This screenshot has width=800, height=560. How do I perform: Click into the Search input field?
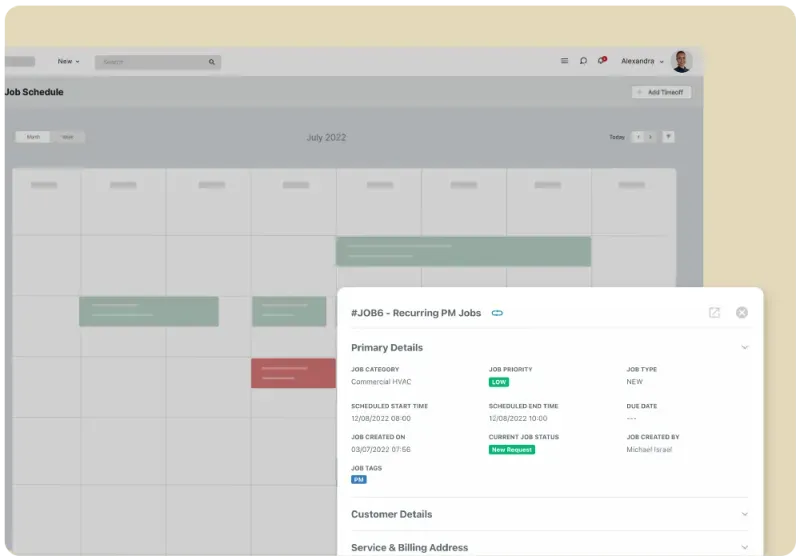tap(152, 62)
